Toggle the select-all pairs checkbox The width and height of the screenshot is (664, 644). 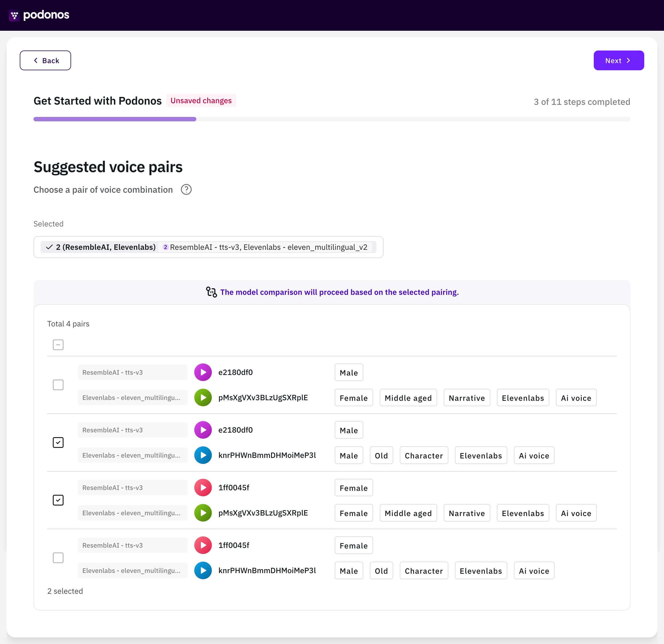click(58, 345)
